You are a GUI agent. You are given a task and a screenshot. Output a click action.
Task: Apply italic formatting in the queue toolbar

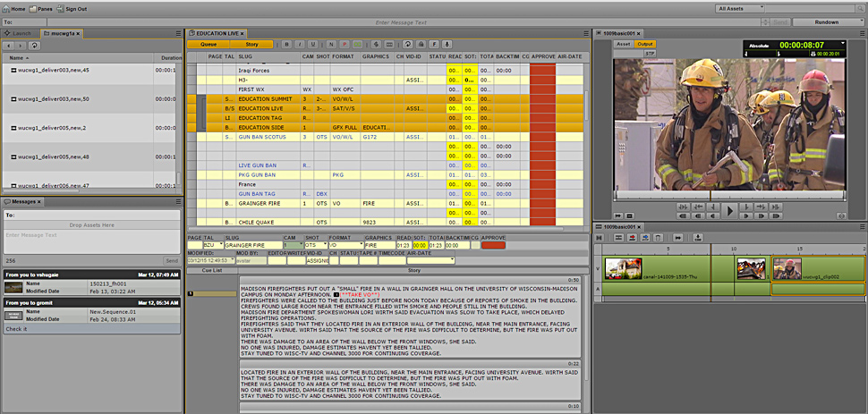point(300,45)
